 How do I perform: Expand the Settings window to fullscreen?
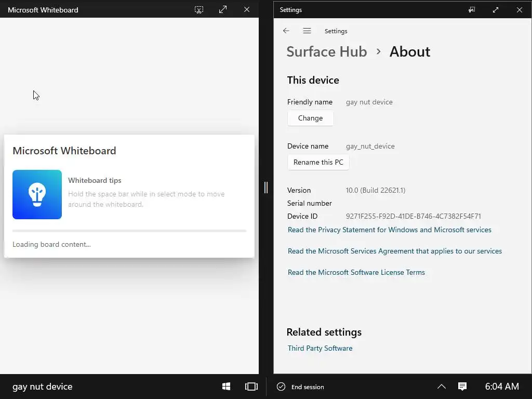(x=495, y=10)
